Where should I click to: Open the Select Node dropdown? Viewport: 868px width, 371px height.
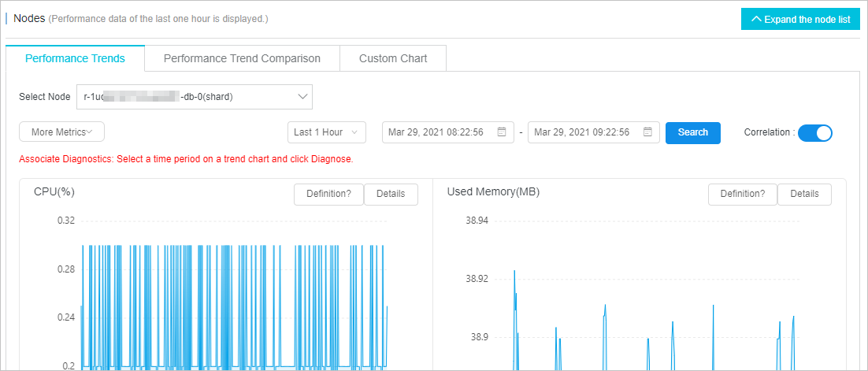pyautogui.click(x=195, y=96)
